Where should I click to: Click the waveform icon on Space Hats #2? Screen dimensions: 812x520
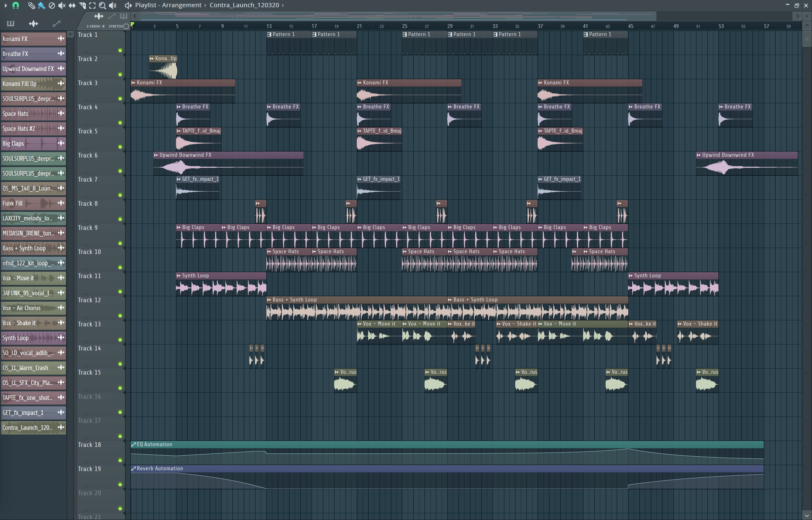click(61, 128)
